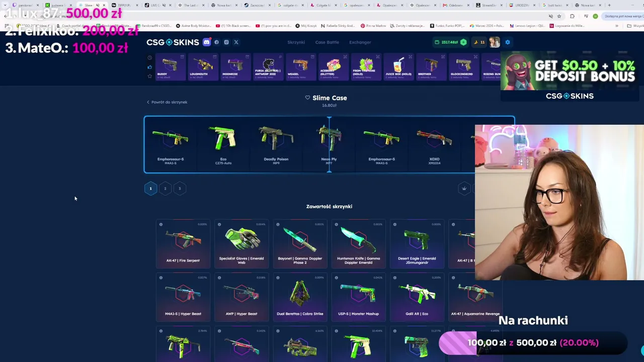Switch to the StreamElements browser tab

(488, 5)
